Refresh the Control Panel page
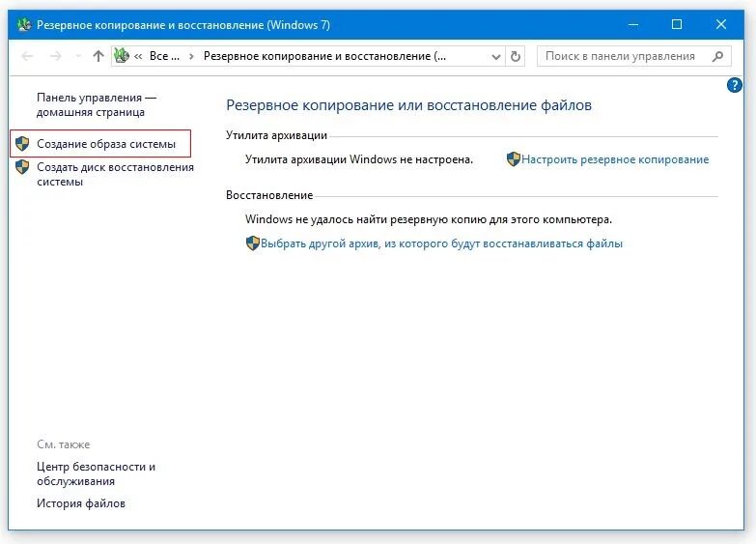756x544 pixels. (516, 56)
